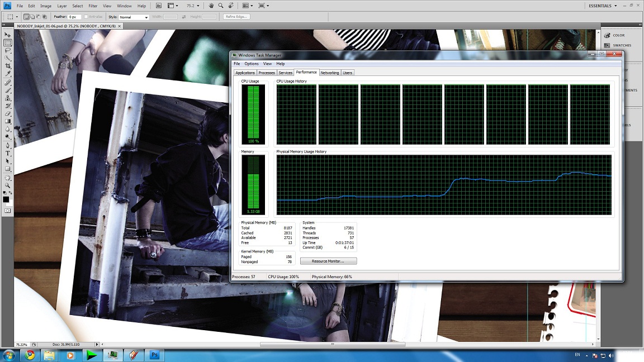The image size is (644, 362).
Task: Swap the foreground and background colors
Action: tap(10, 193)
